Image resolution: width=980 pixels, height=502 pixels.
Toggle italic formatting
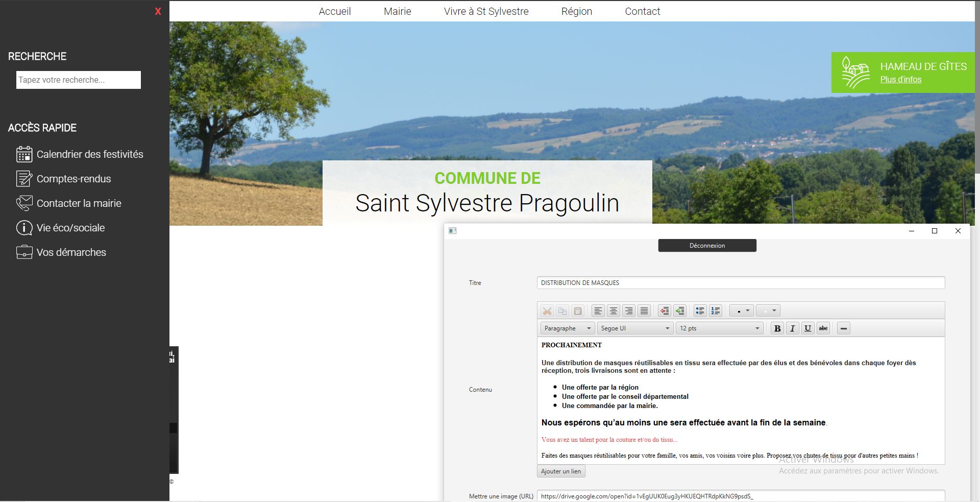coord(792,328)
